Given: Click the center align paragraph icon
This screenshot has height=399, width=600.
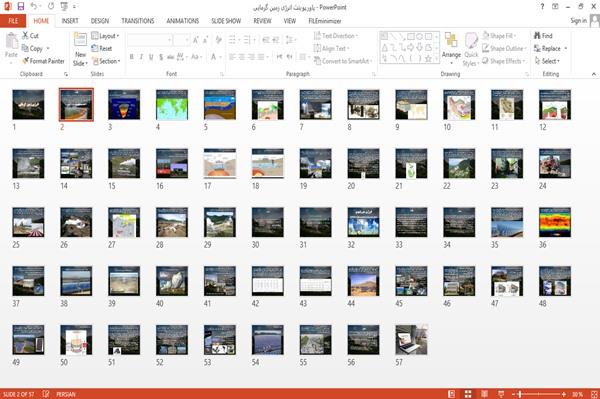Looking at the screenshot, I should 241,57.
